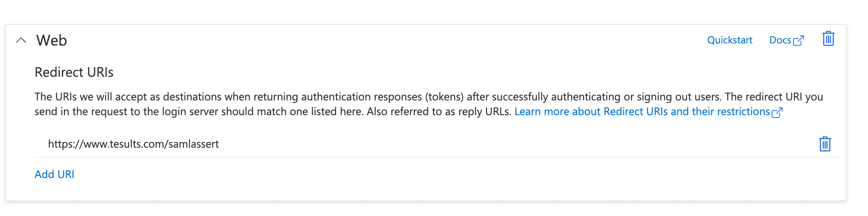Delete the Web platform configuration
Screen dimensions: 868x216
(828, 39)
